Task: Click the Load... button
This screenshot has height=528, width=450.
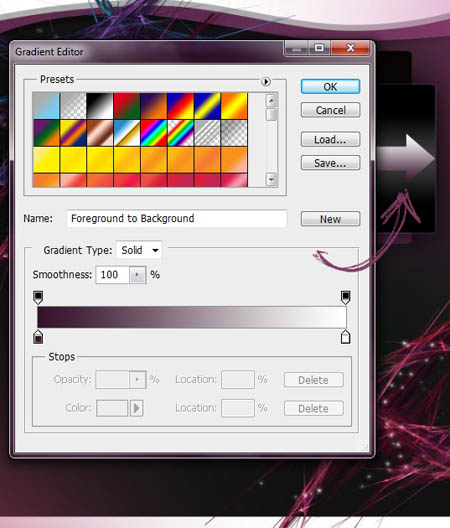Action: click(330, 139)
